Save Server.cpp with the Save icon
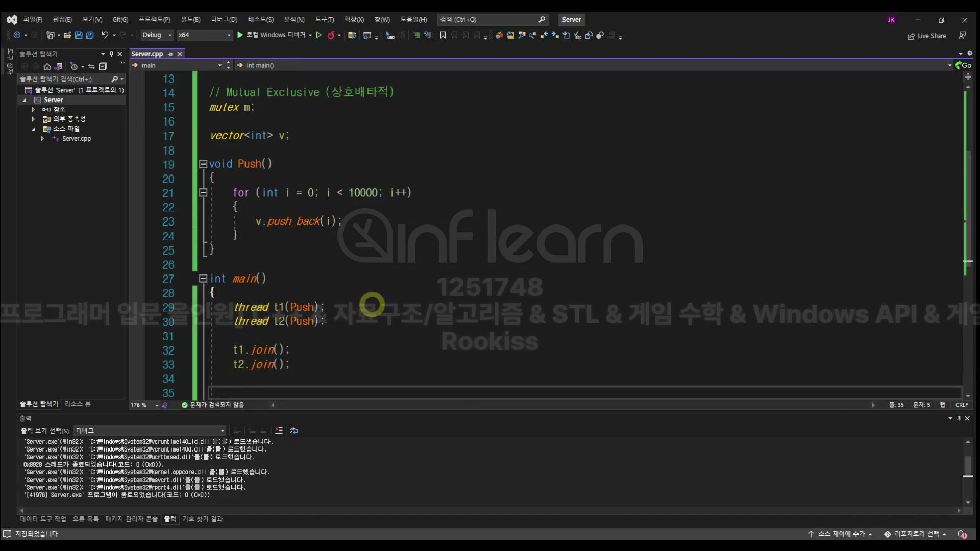 tap(79, 35)
